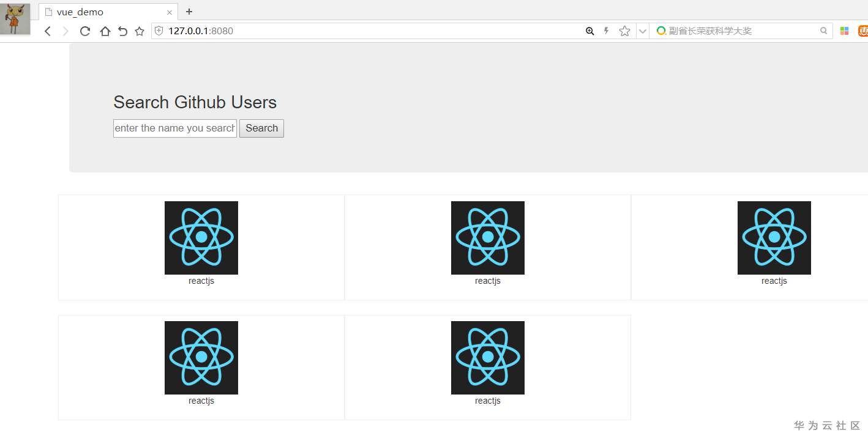Screen dimensions: 868x441
Task: Close the vue_demo tab
Action: 170,12
